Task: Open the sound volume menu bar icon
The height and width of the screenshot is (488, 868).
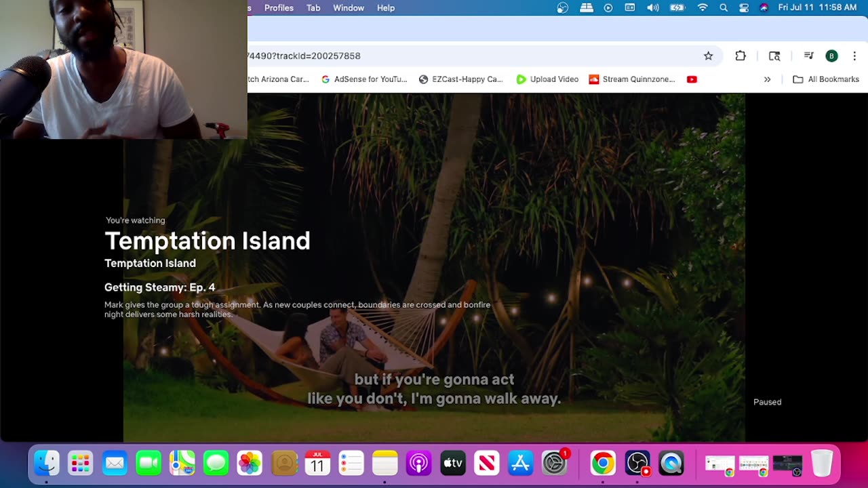Action: [652, 8]
